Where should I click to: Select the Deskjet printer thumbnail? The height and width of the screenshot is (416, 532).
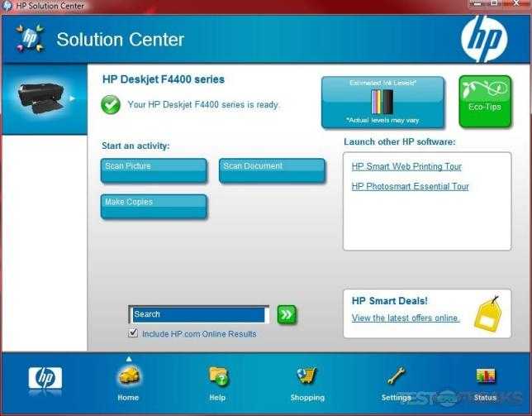(40, 98)
